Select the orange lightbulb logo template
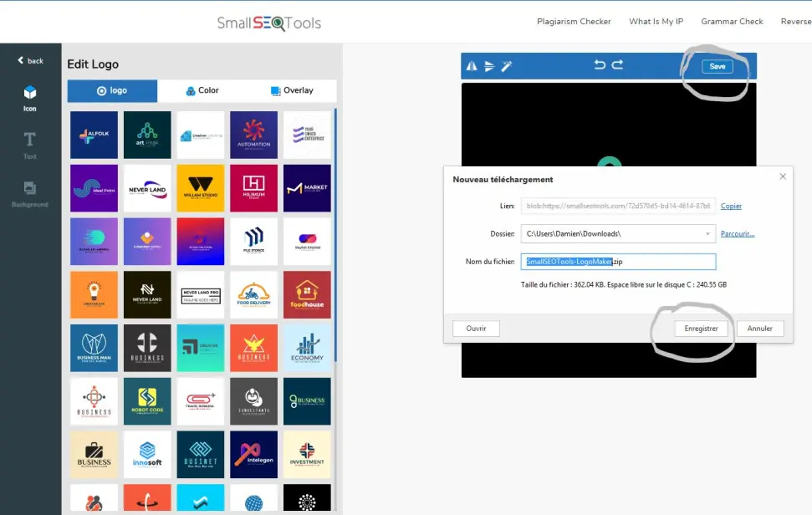Viewport: 812px width, 515px height. [94, 294]
